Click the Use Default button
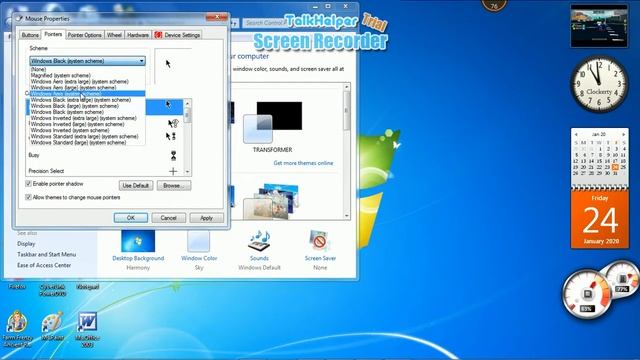This screenshot has height=360, width=640. click(136, 185)
